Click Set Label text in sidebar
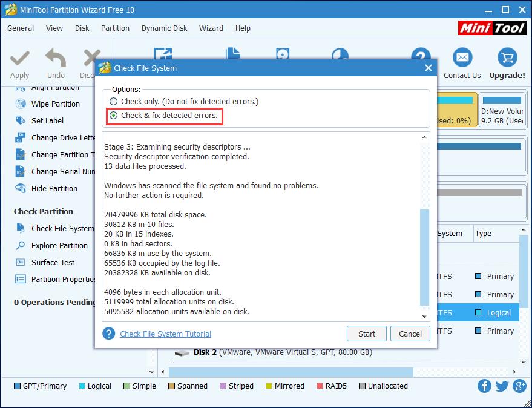 click(x=47, y=121)
